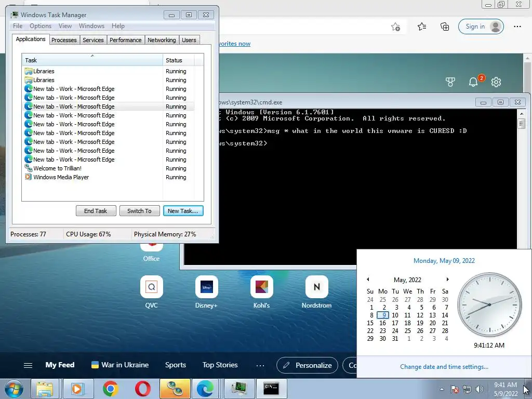This screenshot has width=532, height=399.
Task: Click the Monday, May 09, 2022 date heading
Action: click(x=444, y=261)
